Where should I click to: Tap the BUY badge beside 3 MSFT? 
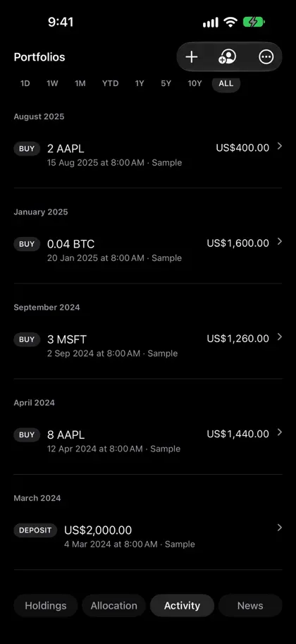[x=27, y=339]
